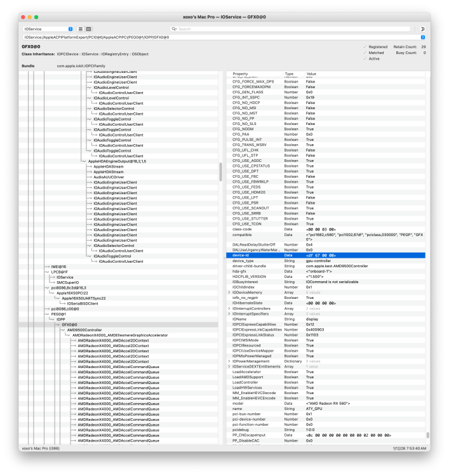
Task: Open the registry path popup arrow
Action: 422,37
